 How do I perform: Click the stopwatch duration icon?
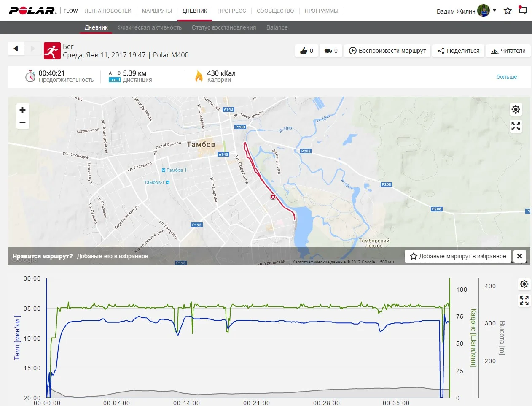tap(30, 77)
